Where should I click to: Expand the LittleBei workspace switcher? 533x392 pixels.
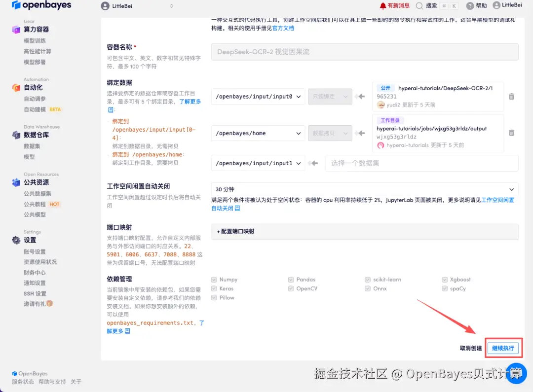[x=171, y=6]
